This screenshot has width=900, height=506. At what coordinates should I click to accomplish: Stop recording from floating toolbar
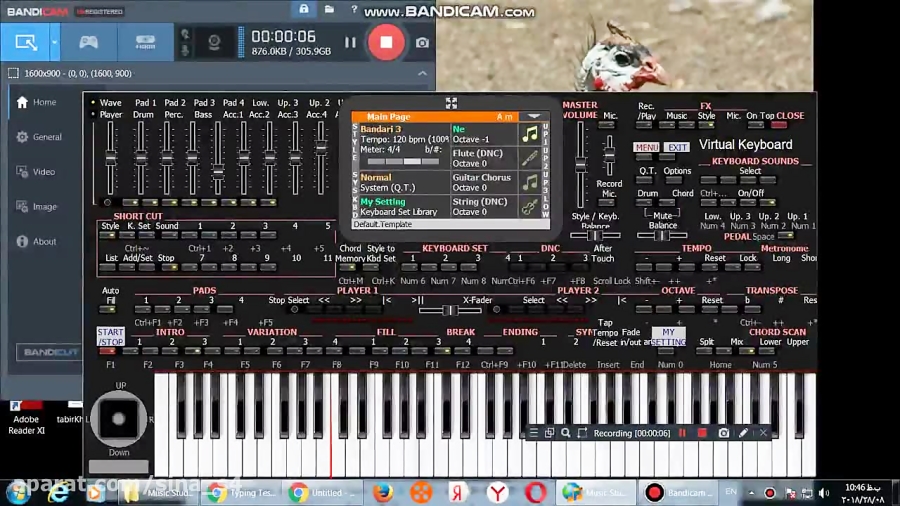[x=702, y=433]
